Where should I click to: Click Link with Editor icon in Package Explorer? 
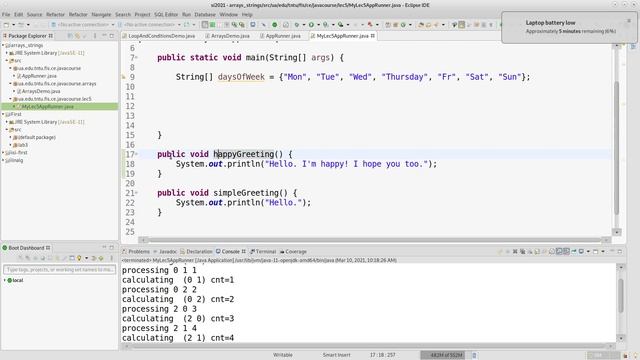pos(77,36)
